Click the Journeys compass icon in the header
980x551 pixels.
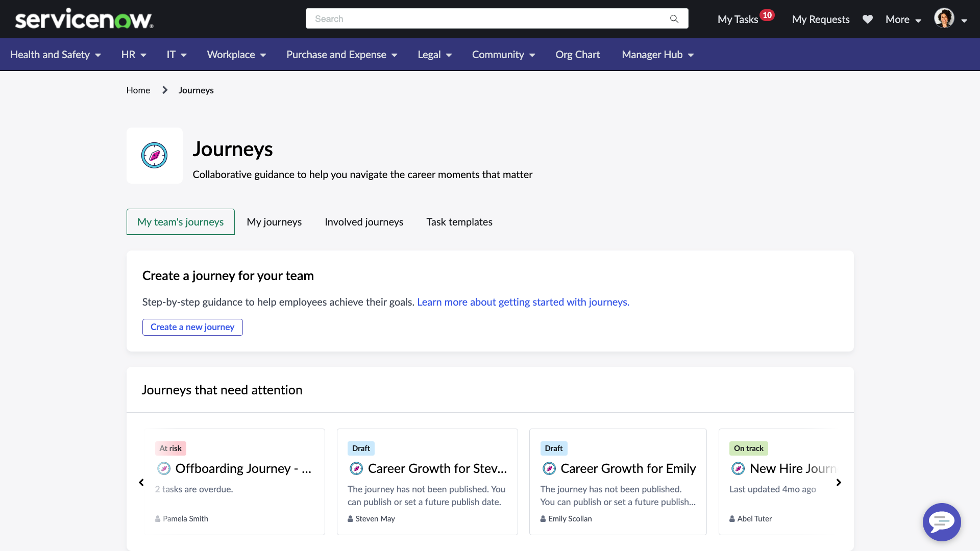tap(154, 155)
